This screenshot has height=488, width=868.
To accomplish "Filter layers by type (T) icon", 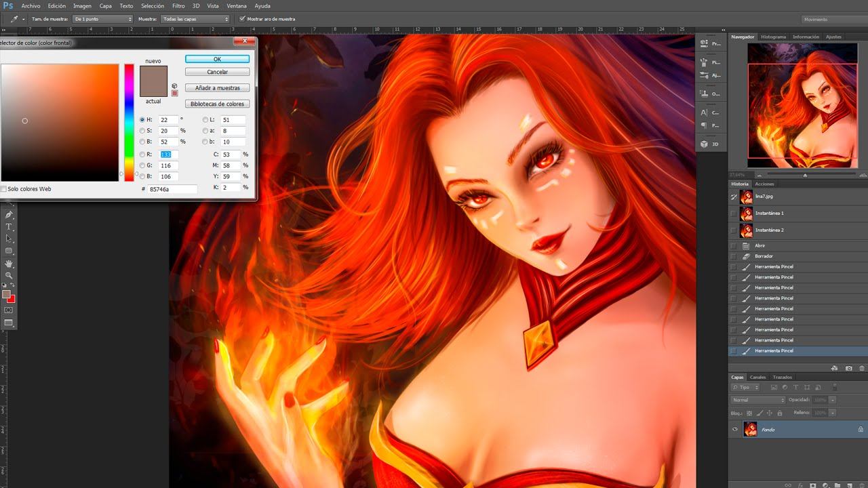I will coord(795,387).
